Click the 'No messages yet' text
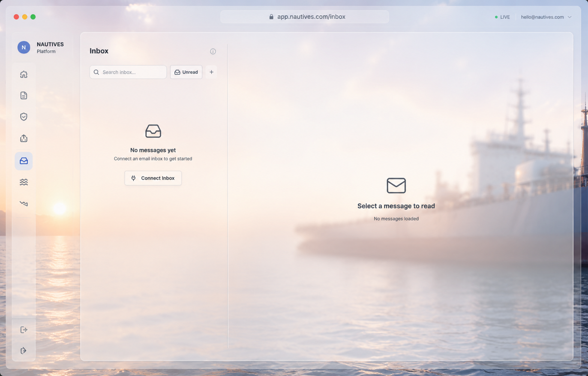Image resolution: width=588 pixels, height=376 pixels. tap(153, 150)
